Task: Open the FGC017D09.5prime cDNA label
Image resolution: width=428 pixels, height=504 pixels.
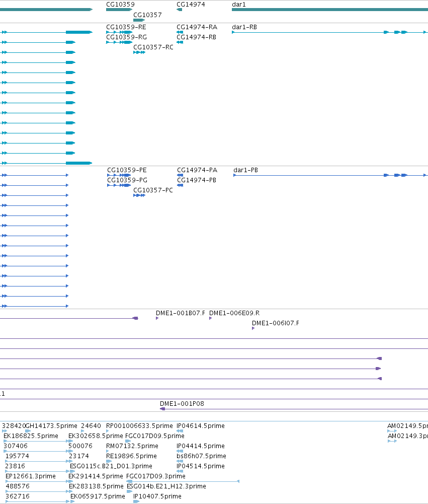Action: pyautogui.click(x=155, y=436)
